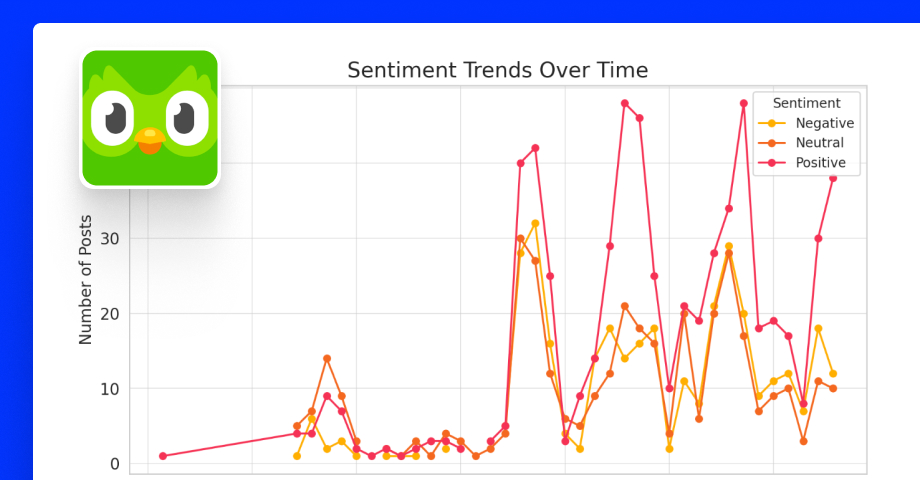Click the Duolingo green owl logo

coord(150,118)
